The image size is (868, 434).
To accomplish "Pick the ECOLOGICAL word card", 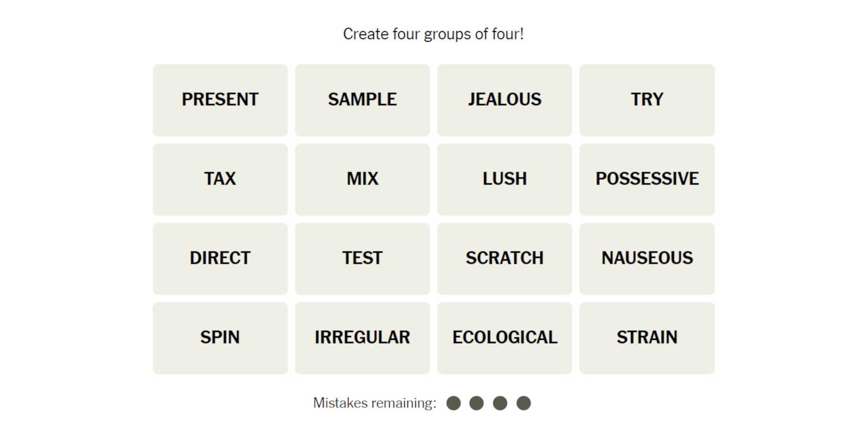I will pos(504,338).
